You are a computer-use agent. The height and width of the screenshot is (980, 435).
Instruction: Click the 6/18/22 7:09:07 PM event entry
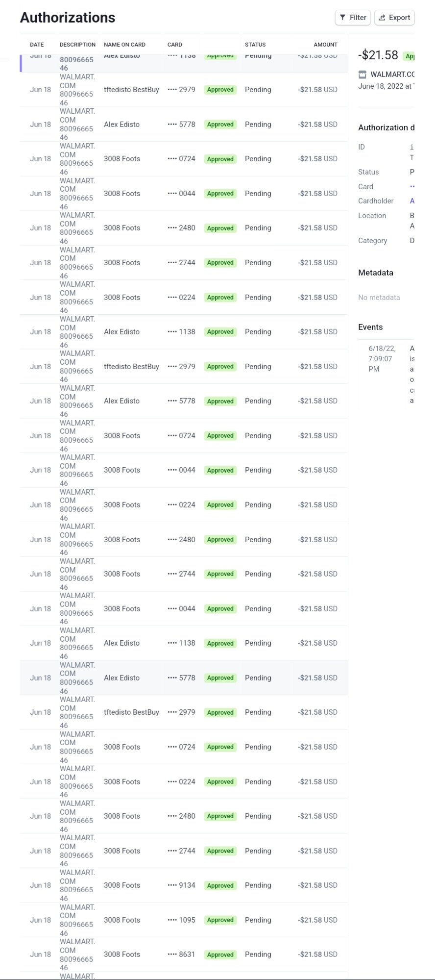(387, 374)
